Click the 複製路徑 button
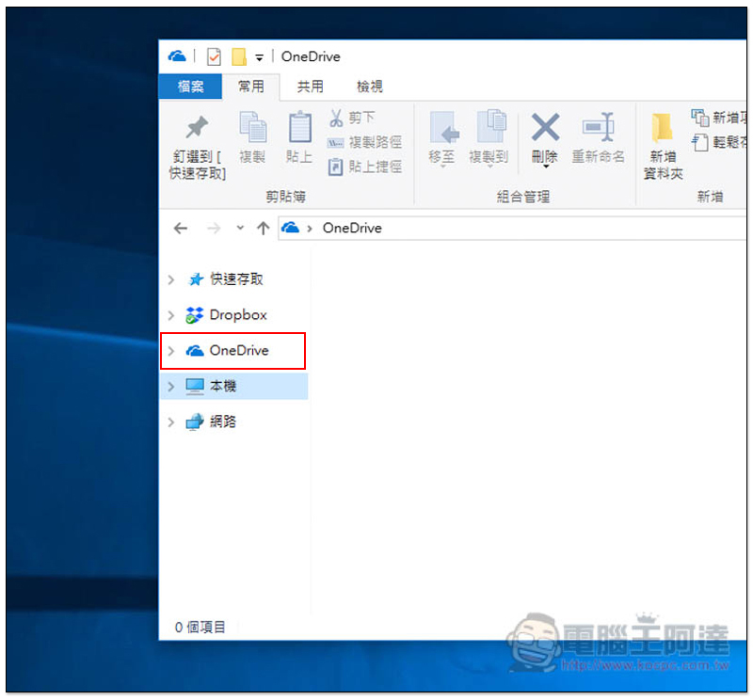Screen dimensions: 753x700 click(364, 142)
